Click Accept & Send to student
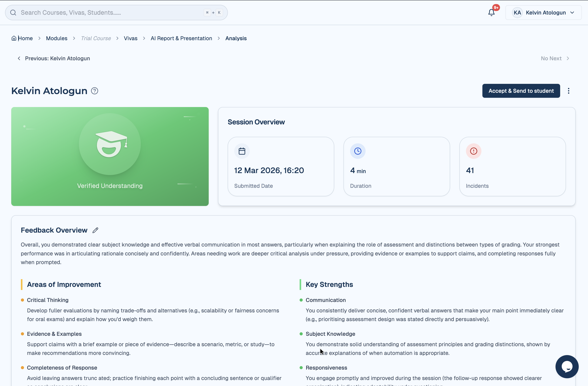The image size is (588, 386). coord(521,91)
